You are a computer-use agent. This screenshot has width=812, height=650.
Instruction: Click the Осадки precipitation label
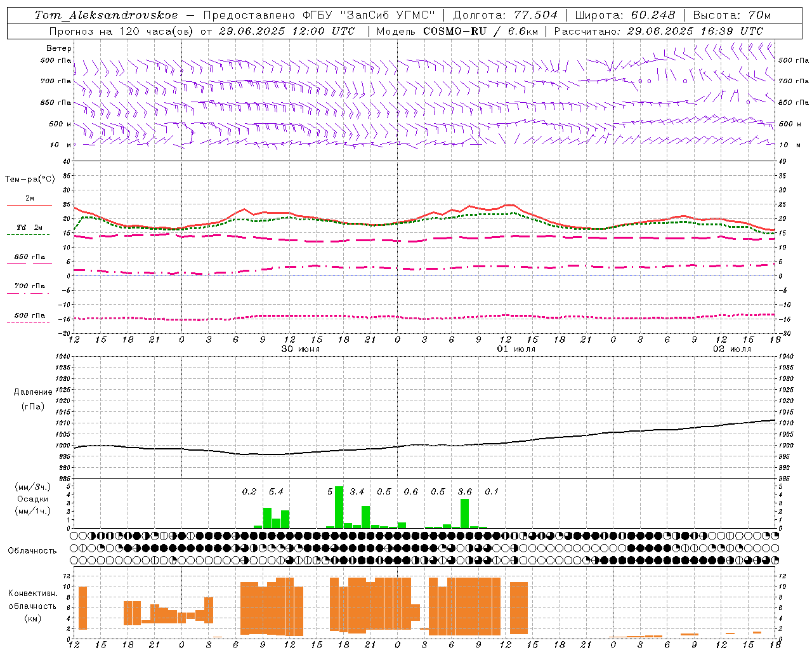[x=33, y=499]
